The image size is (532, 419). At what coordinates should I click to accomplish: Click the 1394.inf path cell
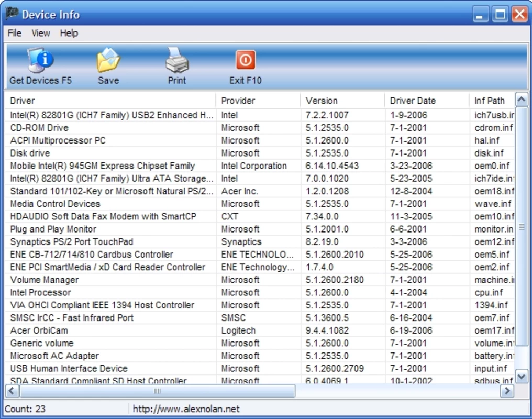tap(491, 305)
